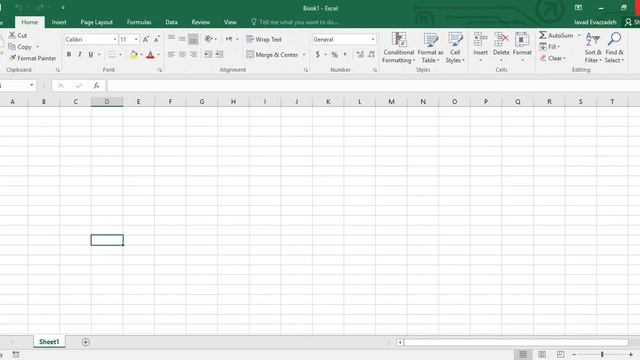
Task: Toggle Underline formatting
Action: [91, 54]
